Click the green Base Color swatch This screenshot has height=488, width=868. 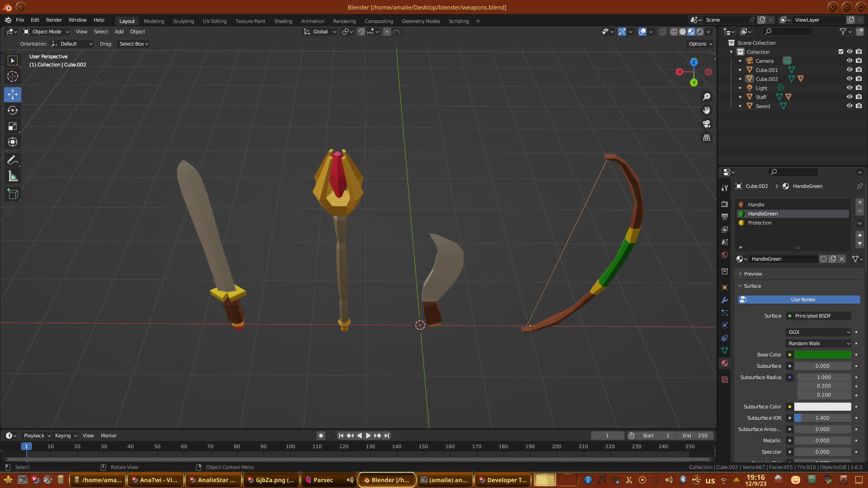click(x=822, y=355)
